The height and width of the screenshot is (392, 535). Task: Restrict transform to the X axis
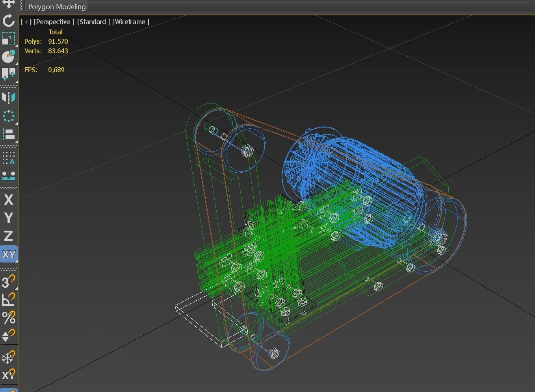coord(8,200)
